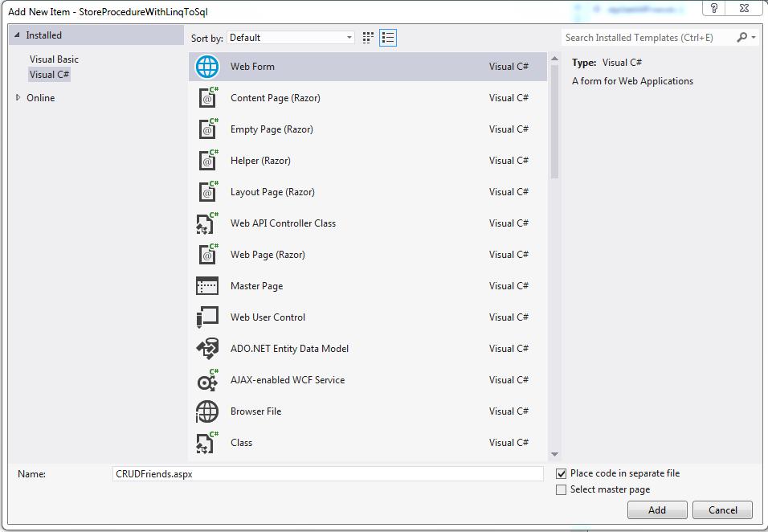The width and height of the screenshot is (768, 532).
Task: Click the Web API Controller Class icon
Action: (x=207, y=223)
